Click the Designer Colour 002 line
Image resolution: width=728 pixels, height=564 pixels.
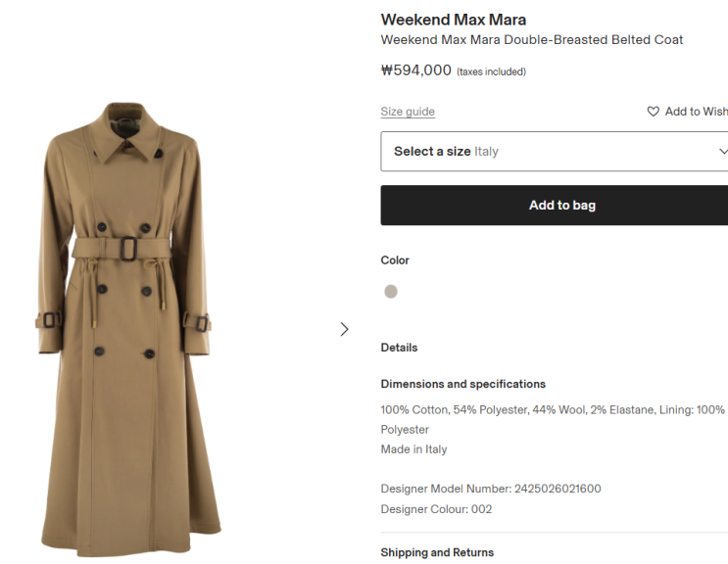click(x=436, y=509)
